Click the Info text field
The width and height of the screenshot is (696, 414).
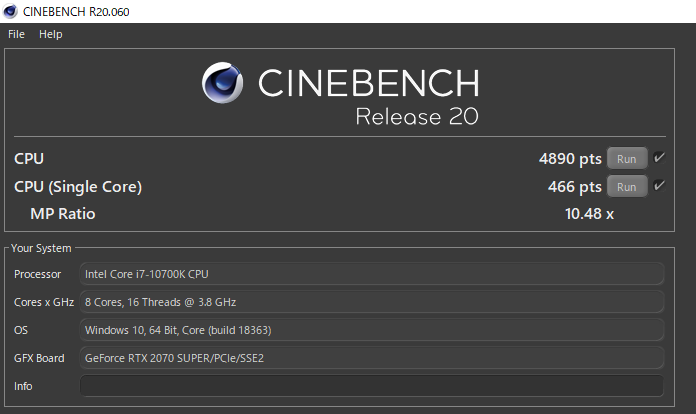[x=371, y=386]
